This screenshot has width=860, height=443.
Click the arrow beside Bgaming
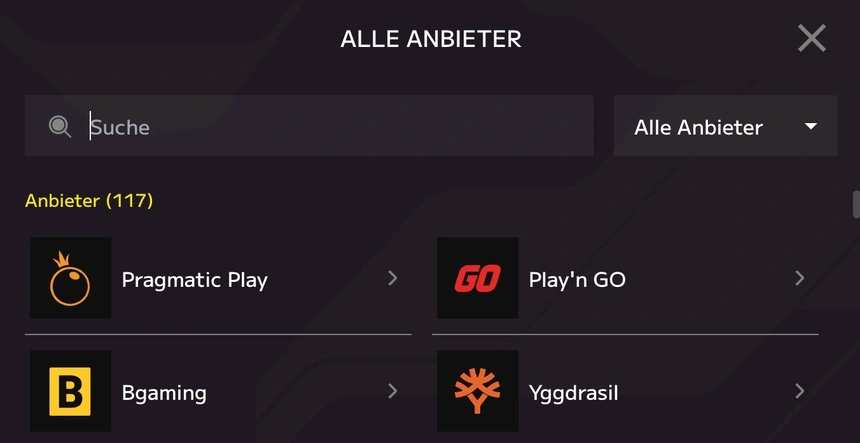pos(393,391)
